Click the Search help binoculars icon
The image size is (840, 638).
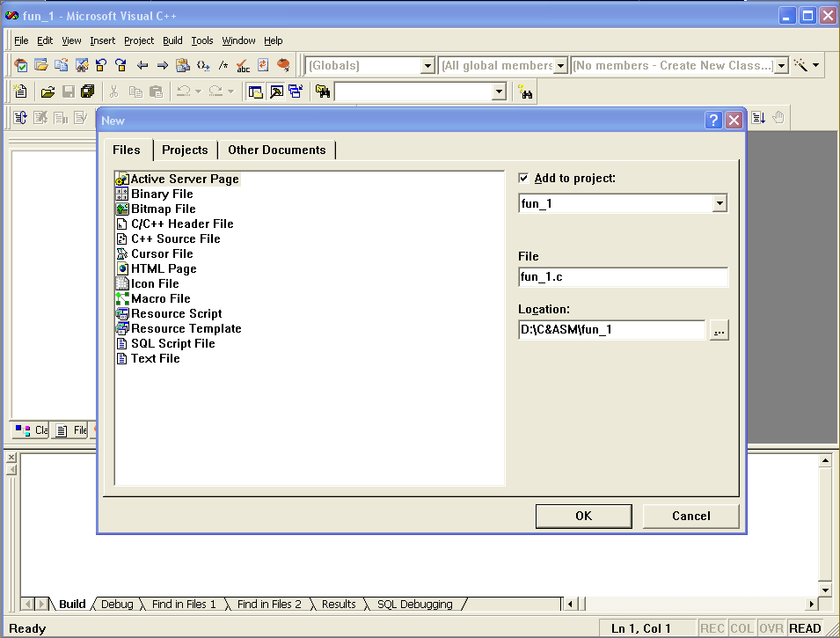[525, 92]
